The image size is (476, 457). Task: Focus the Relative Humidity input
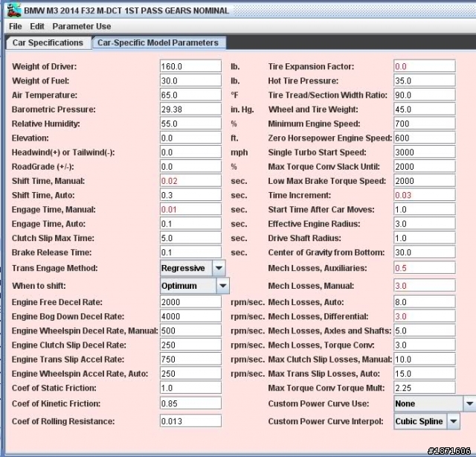point(190,124)
